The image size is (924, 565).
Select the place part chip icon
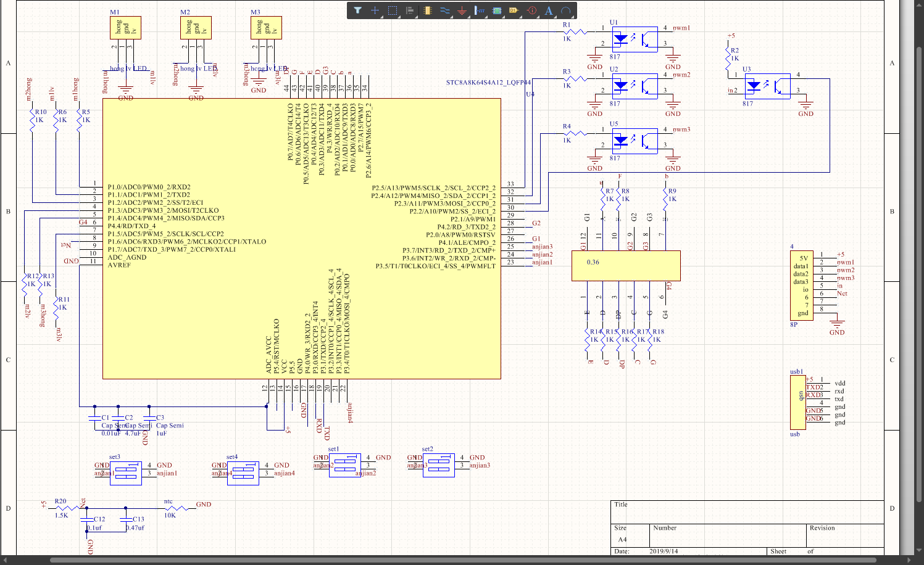[427, 10]
